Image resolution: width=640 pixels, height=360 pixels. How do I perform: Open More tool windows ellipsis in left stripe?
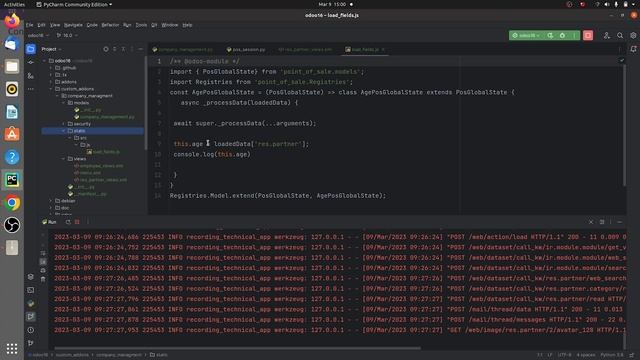tap(31, 89)
